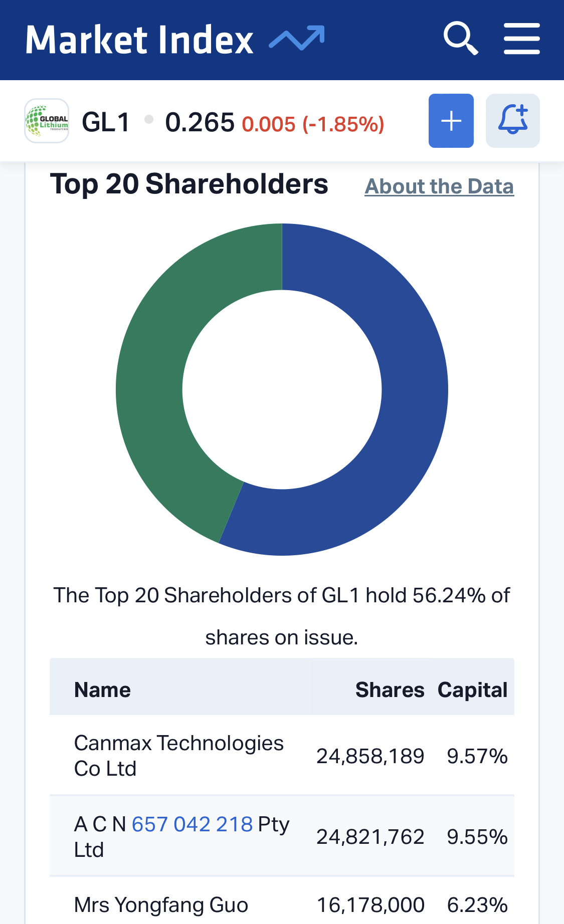Viewport: 564px width, 924px height.
Task: Select the Mrs Yongfang Guo row
Action: coord(282,902)
